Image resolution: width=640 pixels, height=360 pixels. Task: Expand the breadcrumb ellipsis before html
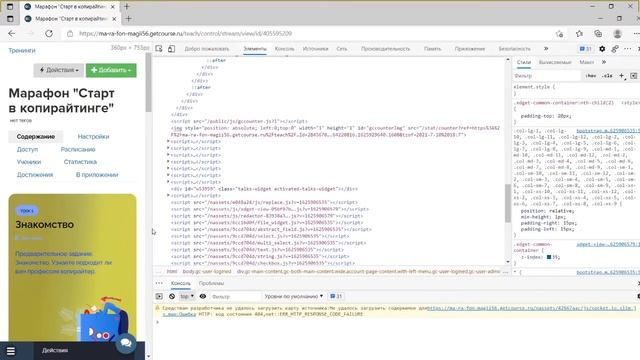(159, 271)
